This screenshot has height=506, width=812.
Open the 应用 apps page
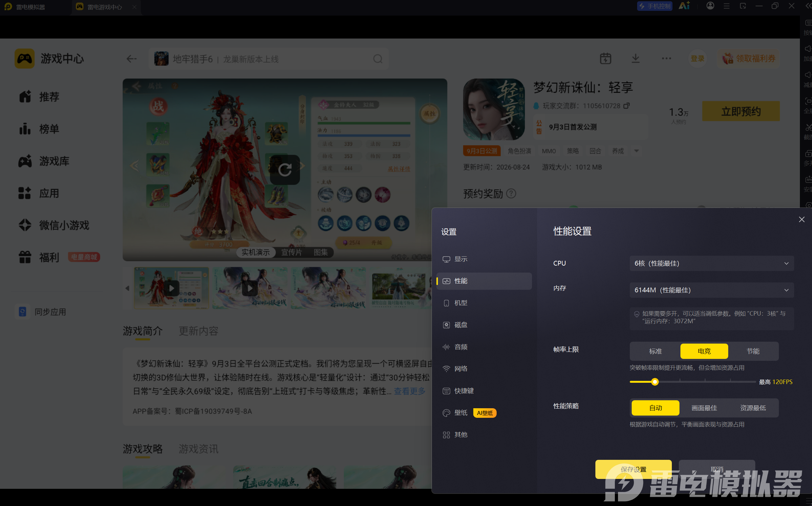[39, 193]
